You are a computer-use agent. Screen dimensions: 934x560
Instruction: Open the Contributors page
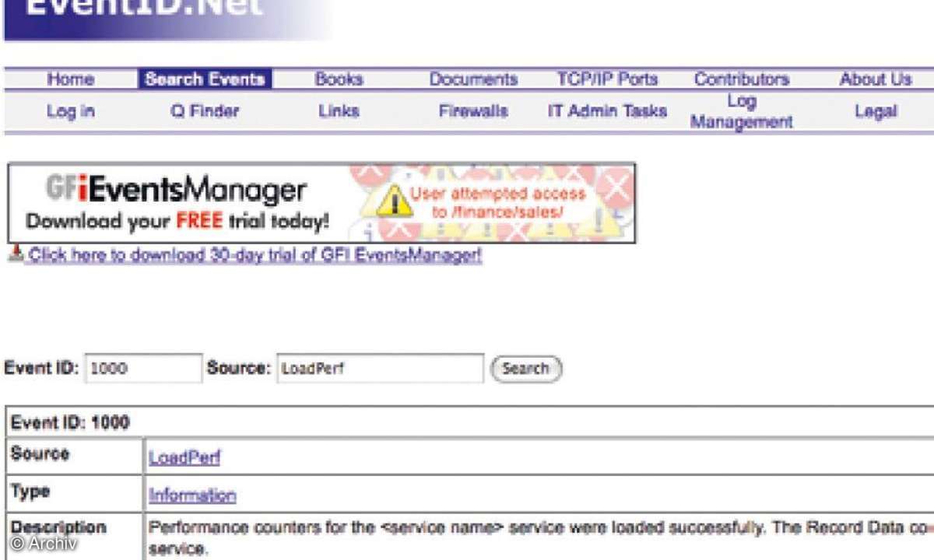click(741, 79)
